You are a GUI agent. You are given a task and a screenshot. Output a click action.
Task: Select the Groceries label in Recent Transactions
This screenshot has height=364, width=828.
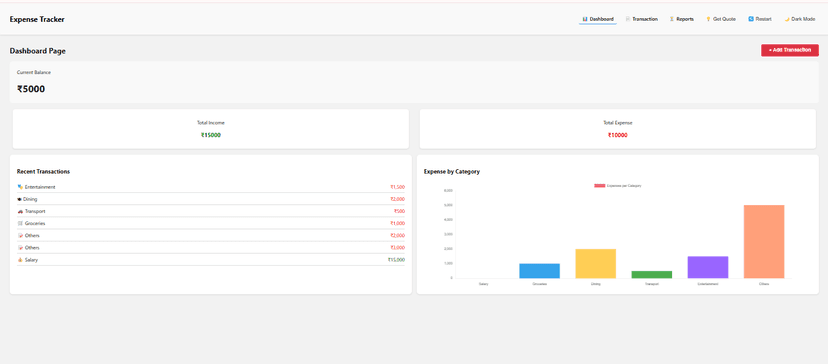35,223
